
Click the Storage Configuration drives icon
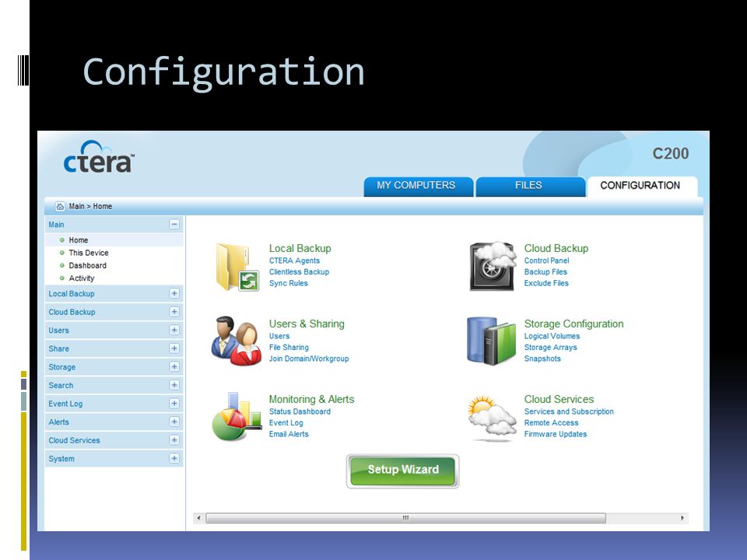tap(492, 341)
